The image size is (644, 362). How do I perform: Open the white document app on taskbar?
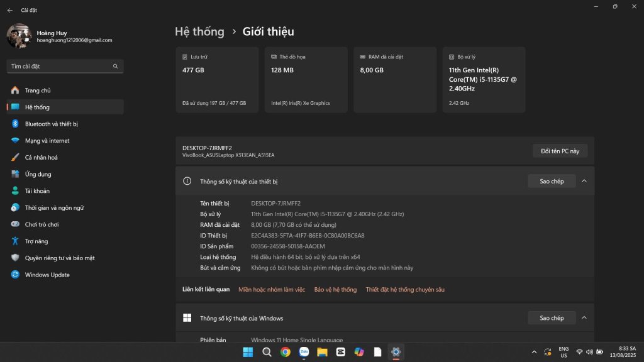[x=378, y=352]
